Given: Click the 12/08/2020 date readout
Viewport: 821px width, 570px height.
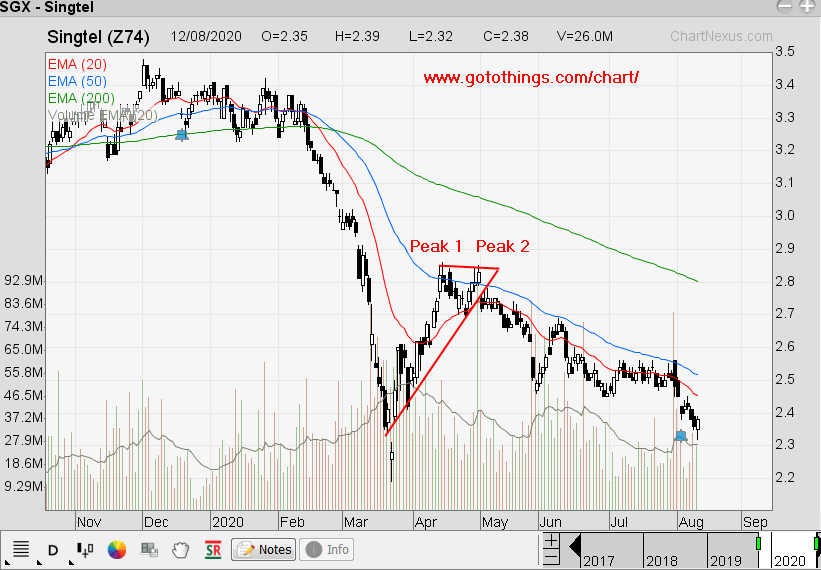Looking at the screenshot, I should click(206, 37).
